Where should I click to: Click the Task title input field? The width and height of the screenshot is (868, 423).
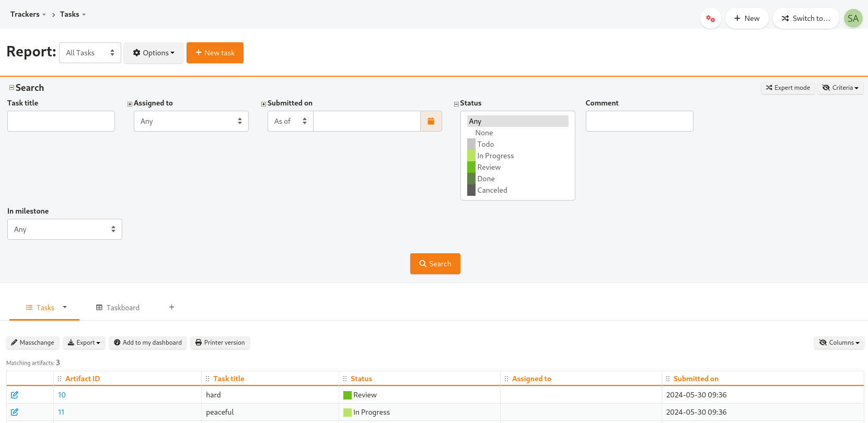coord(61,121)
